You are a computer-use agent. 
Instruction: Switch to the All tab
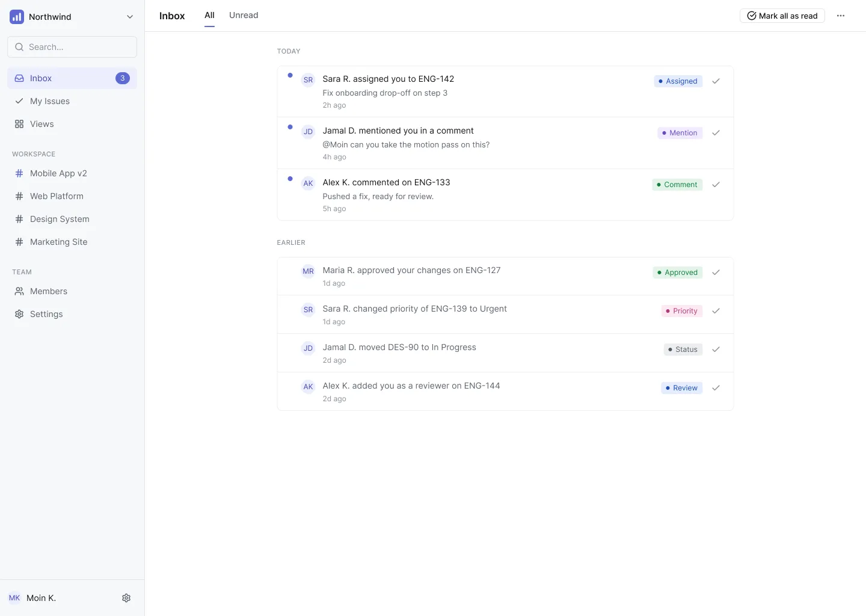[x=209, y=16]
